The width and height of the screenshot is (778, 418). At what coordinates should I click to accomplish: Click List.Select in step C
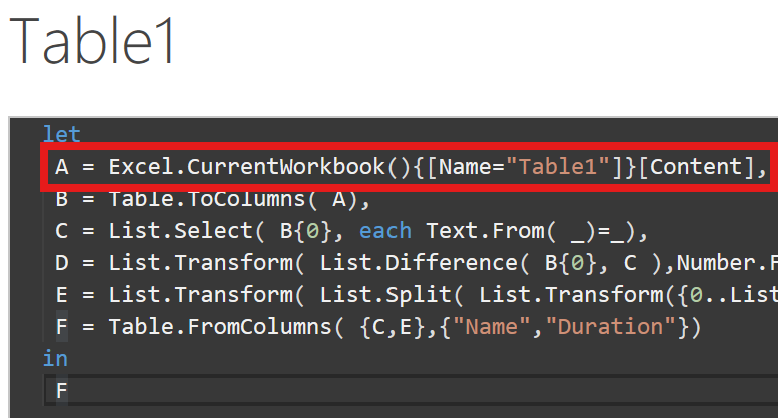[x=181, y=231]
